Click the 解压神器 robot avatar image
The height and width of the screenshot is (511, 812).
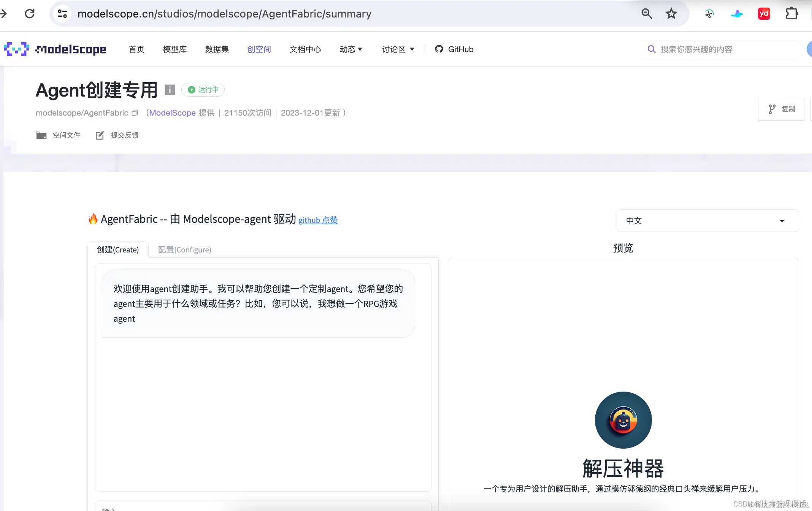[623, 420]
